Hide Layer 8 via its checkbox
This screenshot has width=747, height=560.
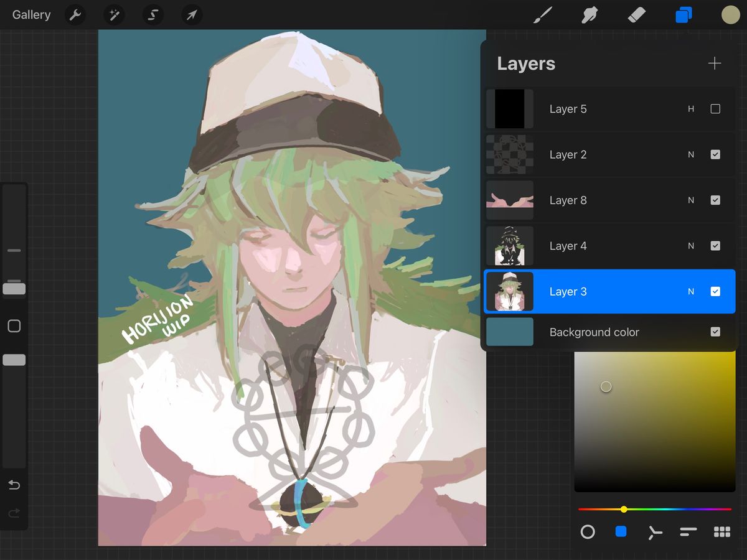[x=715, y=200]
